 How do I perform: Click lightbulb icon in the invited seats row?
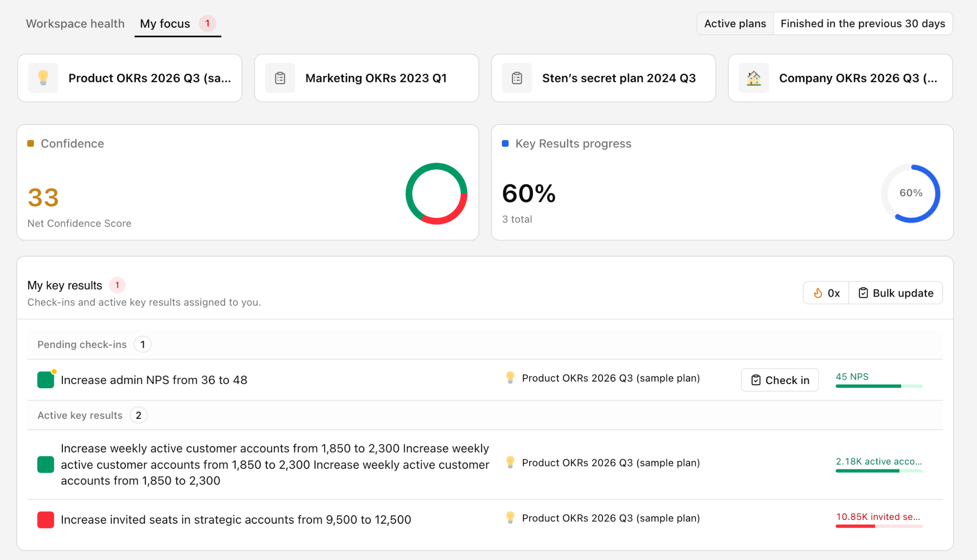[x=510, y=518]
